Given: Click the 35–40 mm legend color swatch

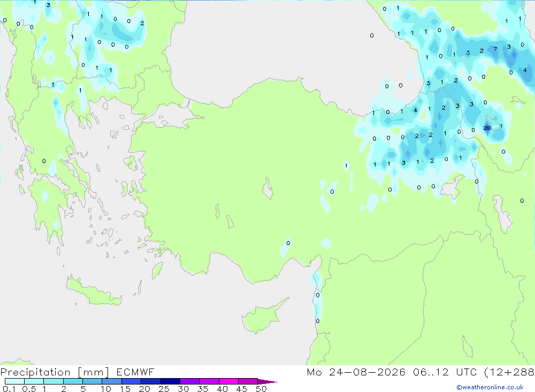Looking at the screenshot, I should (x=209, y=381).
